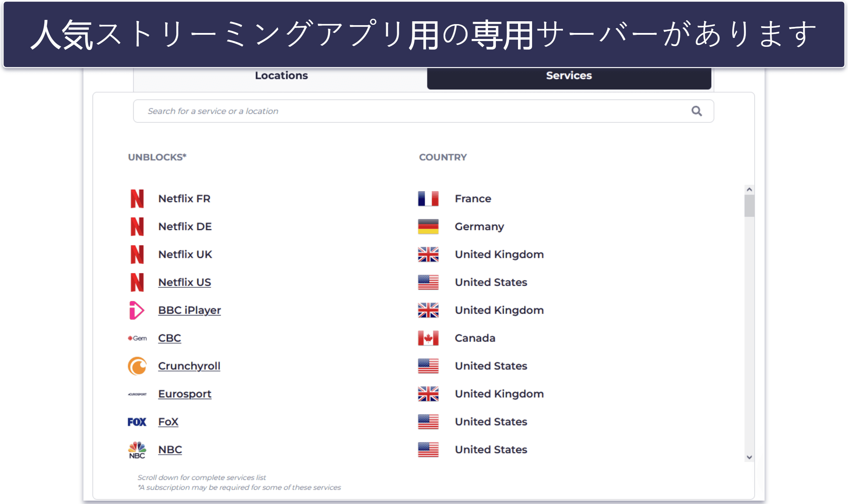This screenshot has height=504, width=848.
Task: Click the US flag in FoX row
Action: pos(428,422)
